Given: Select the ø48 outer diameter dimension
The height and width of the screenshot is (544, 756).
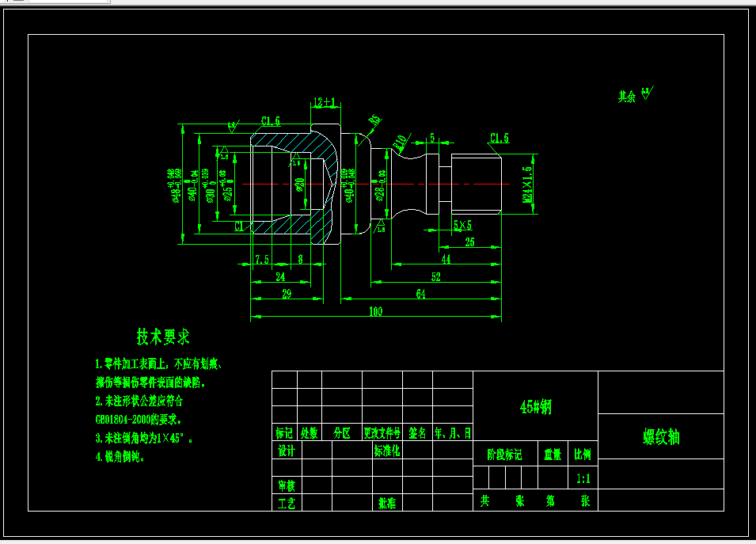Looking at the screenshot, I should coord(174,185).
